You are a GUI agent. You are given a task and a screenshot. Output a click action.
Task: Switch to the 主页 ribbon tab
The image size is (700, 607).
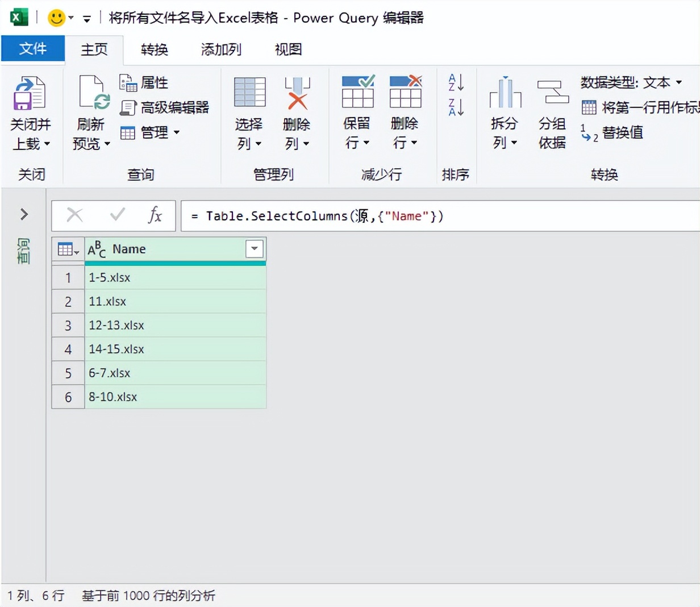tap(94, 49)
